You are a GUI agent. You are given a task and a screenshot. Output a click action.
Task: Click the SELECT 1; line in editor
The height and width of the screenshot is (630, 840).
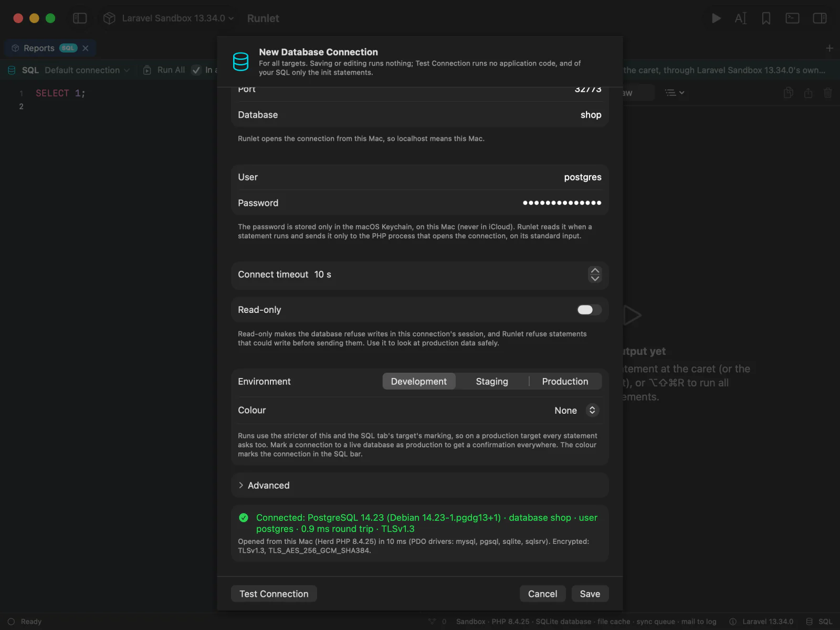[60, 93]
